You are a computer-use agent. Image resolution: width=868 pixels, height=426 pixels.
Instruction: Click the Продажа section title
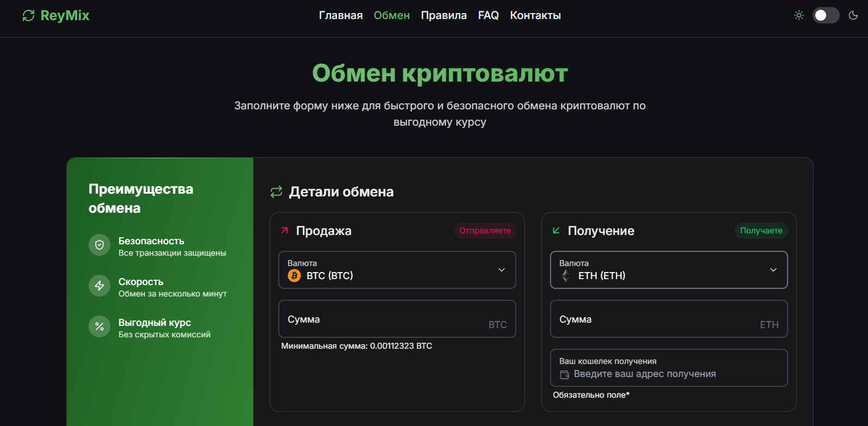(x=324, y=231)
